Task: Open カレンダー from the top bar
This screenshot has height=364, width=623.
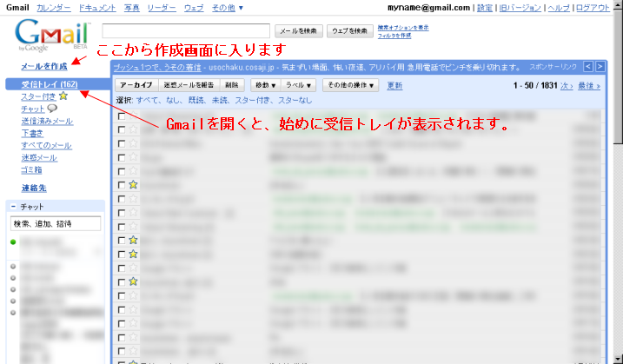Action: tap(54, 8)
